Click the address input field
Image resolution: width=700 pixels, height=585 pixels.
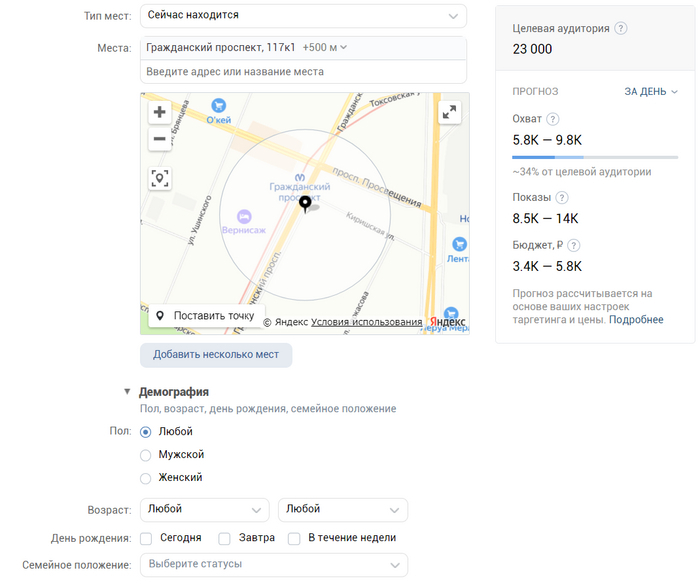(x=303, y=72)
